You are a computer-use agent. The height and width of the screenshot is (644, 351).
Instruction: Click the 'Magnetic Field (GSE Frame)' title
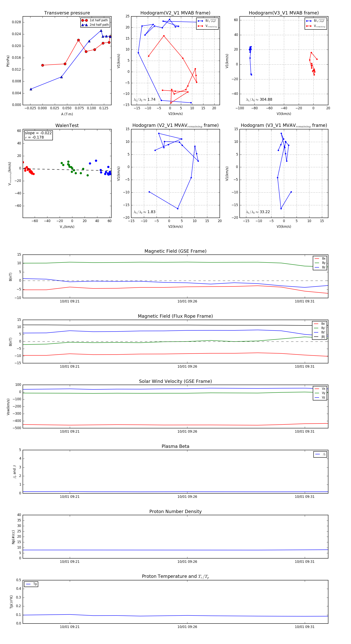pyautogui.click(x=175, y=251)
